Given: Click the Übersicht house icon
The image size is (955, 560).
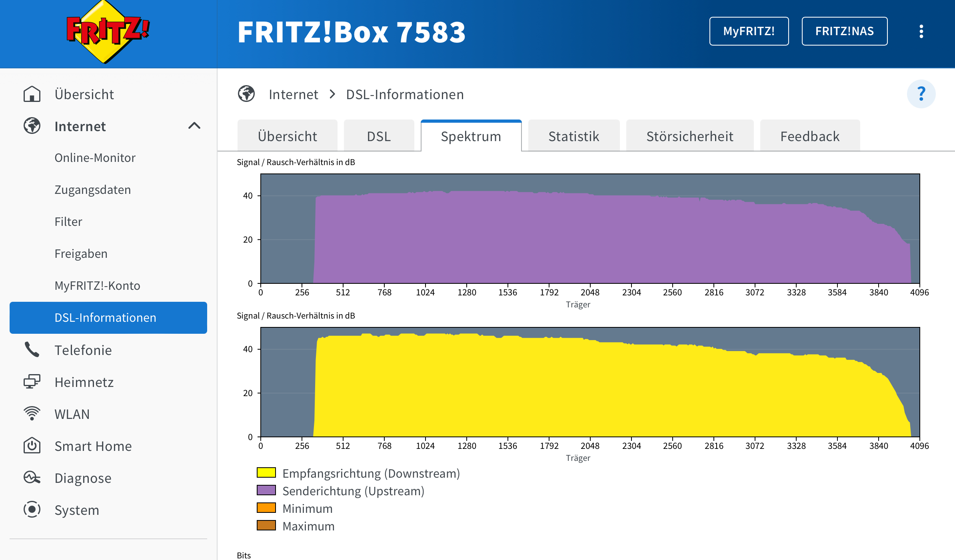Looking at the screenshot, I should (32, 94).
